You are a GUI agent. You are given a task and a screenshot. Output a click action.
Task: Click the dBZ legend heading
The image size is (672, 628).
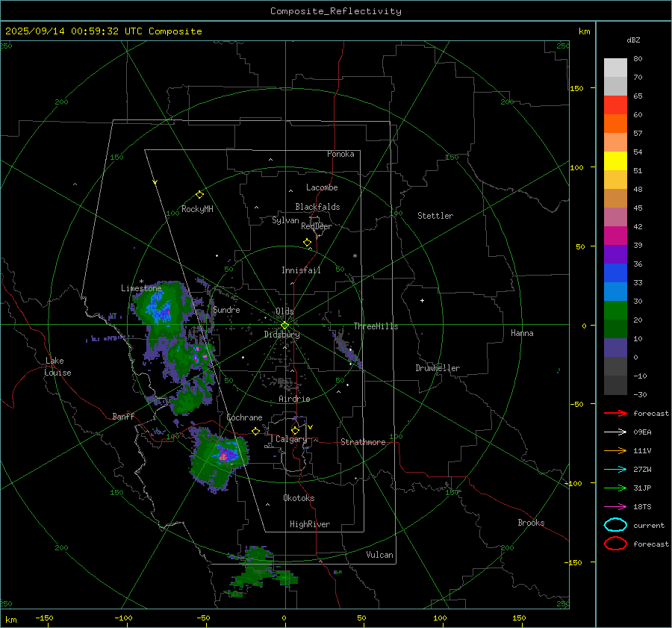(x=633, y=40)
